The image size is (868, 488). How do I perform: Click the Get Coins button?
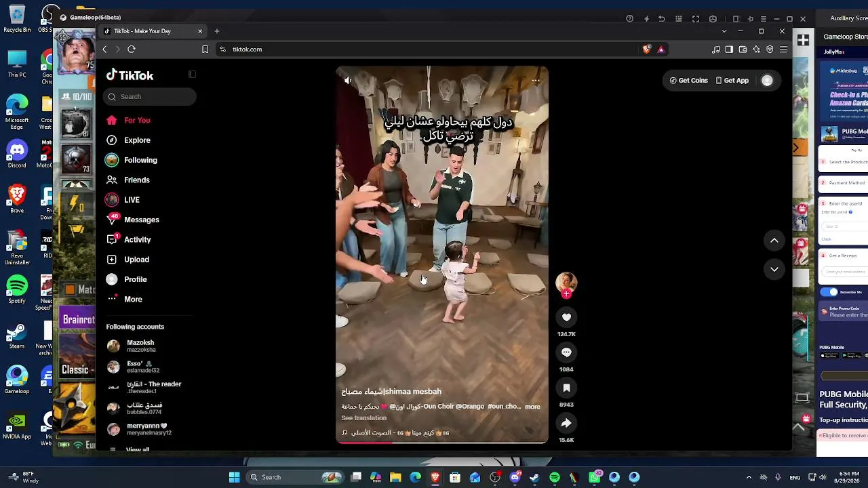[688, 81]
